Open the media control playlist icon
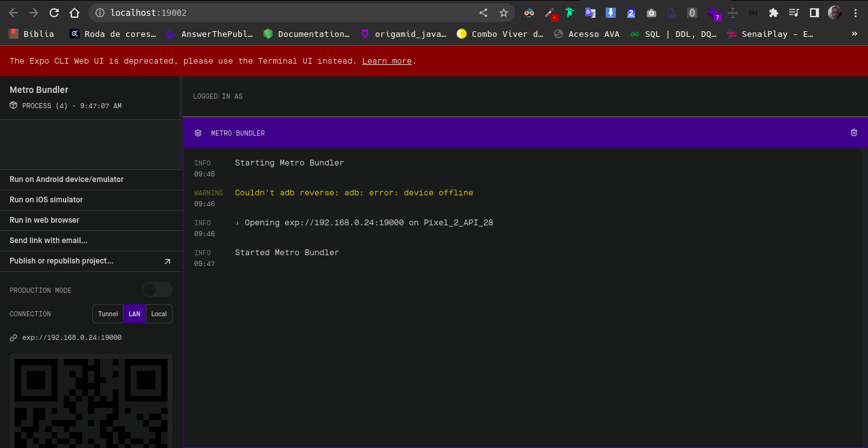Viewport: 868px width, 448px height. 794,13
